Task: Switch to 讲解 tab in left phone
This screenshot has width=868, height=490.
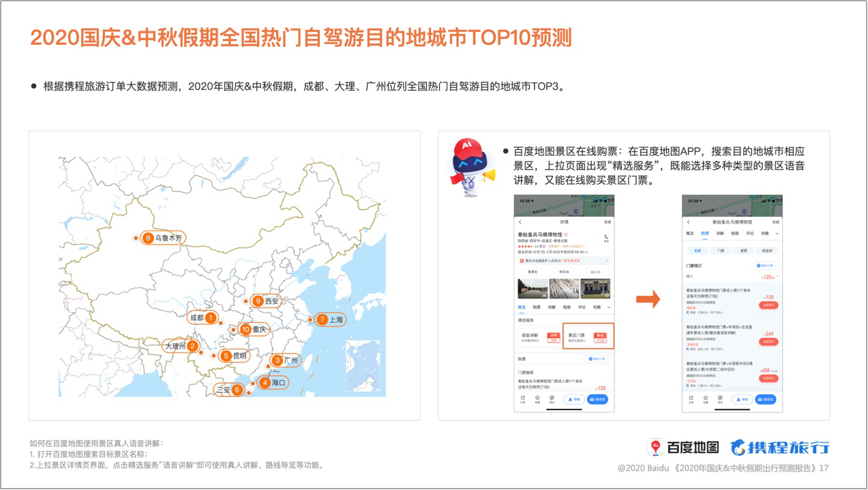Action: (x=552, y=307)
